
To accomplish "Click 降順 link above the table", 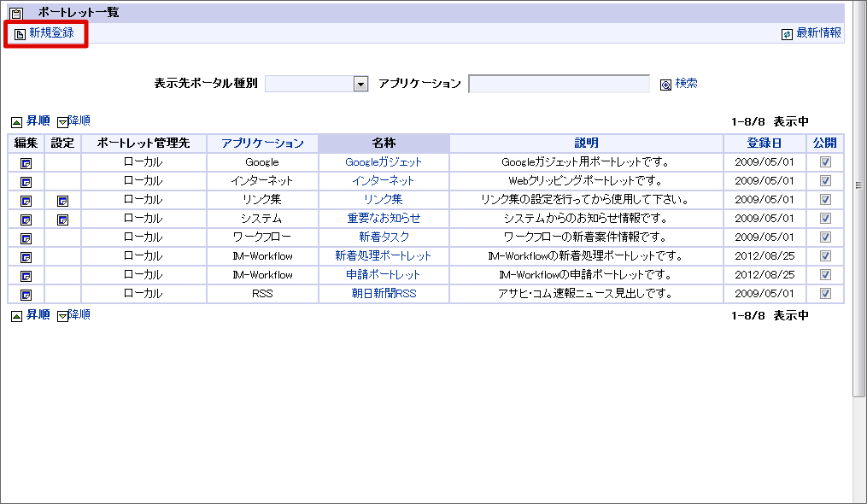I will [x=79, y=121].
